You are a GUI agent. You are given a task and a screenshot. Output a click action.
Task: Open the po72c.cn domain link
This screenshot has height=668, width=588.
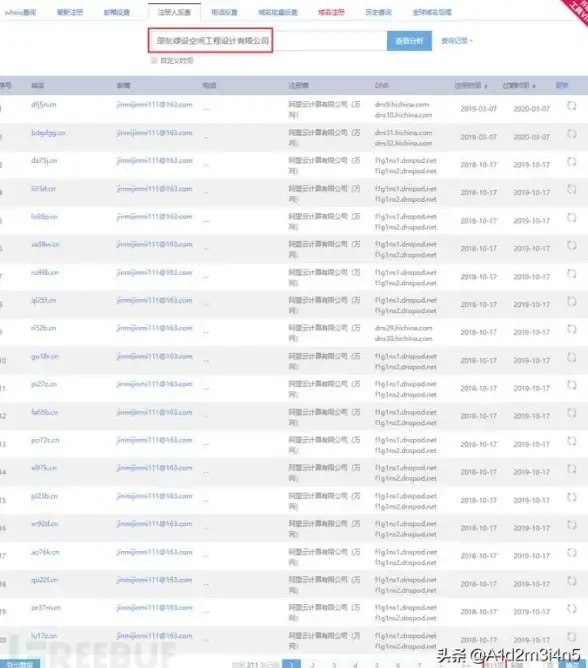(x=45, y=440)
